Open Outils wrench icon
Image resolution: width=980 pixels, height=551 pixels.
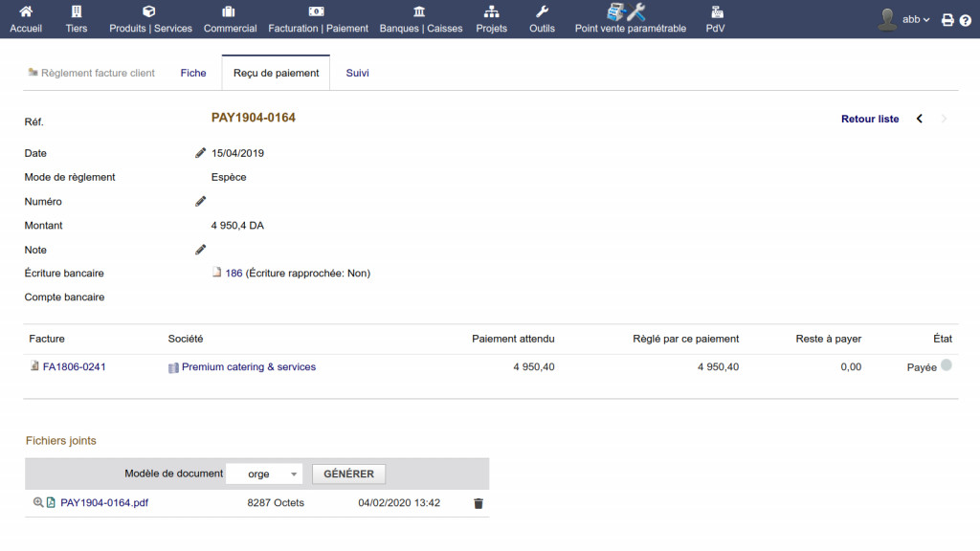click(542, 11)
